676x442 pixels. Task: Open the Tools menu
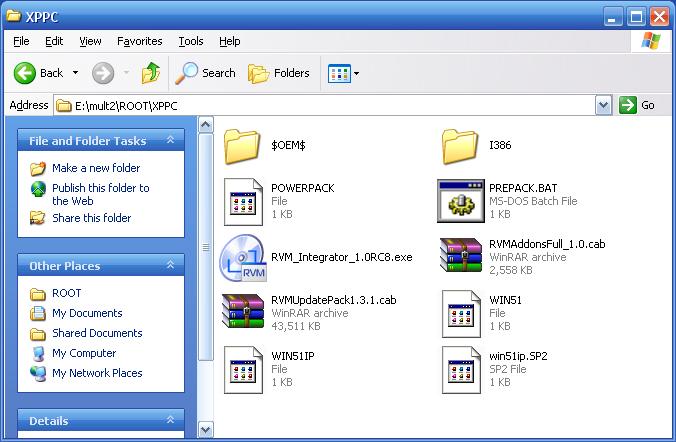point(191,41)
